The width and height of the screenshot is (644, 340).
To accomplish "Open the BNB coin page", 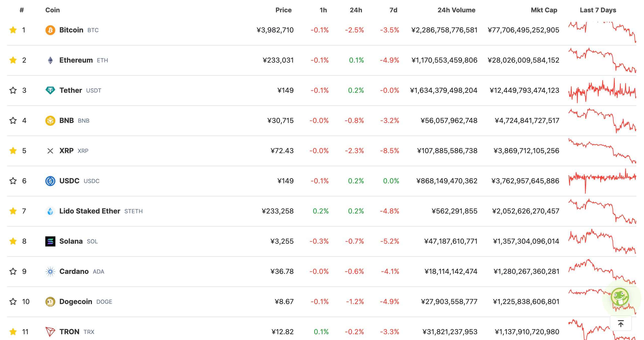I will tap(66, 121).
